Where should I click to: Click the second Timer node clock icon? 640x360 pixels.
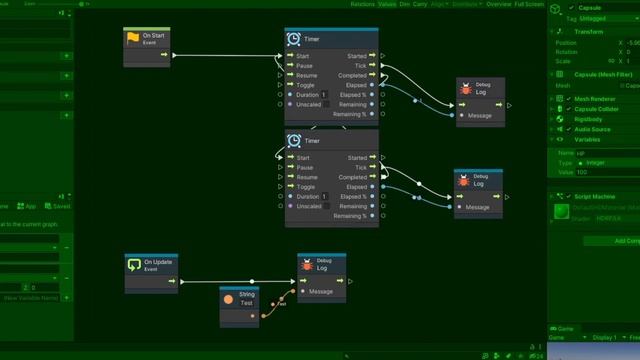point(293,141)
